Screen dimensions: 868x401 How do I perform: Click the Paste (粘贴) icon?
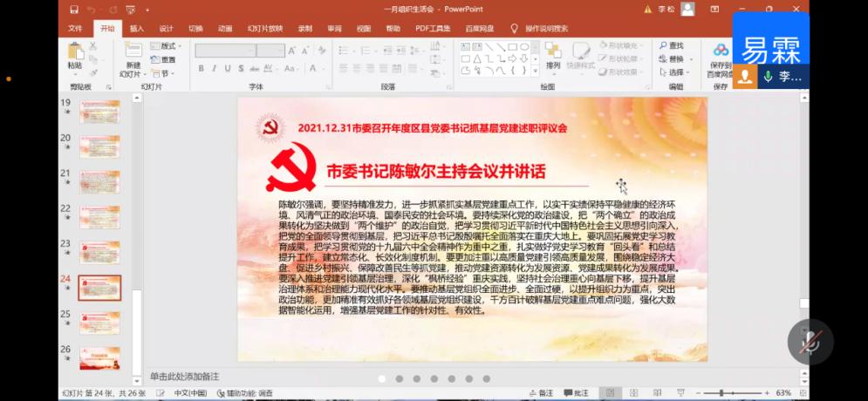tap(75, 51)
